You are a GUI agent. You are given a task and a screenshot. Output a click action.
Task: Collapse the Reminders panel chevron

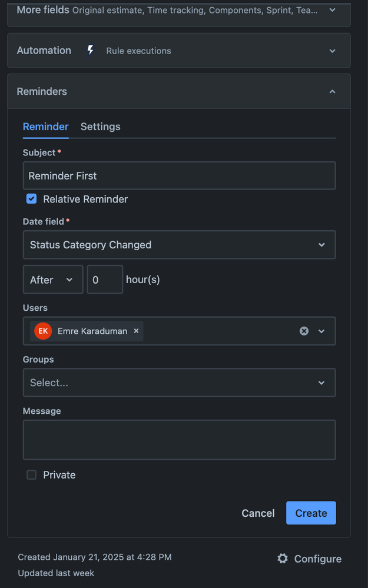(x=332, y=91)
